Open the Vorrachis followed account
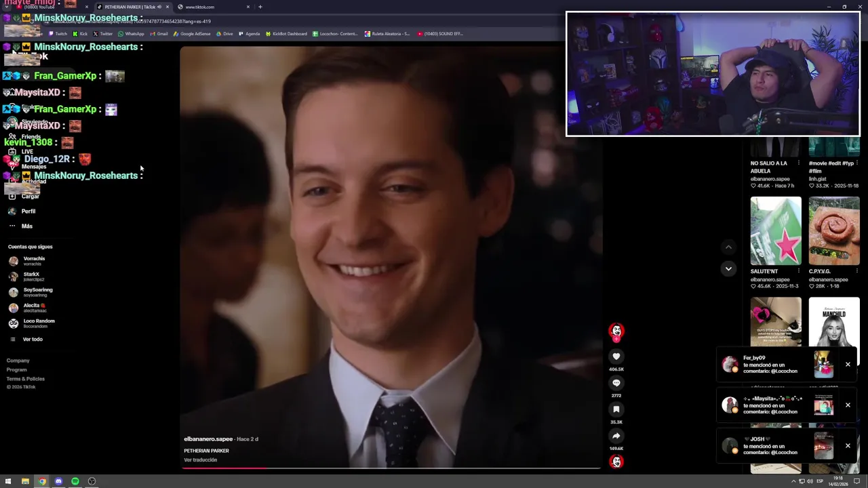 [x=27, y=261]
